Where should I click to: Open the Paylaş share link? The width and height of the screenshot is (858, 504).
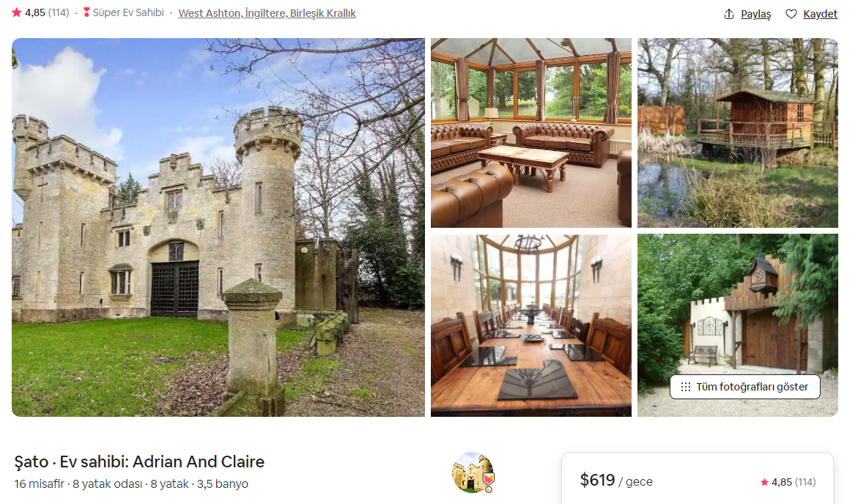click(755, 14)
